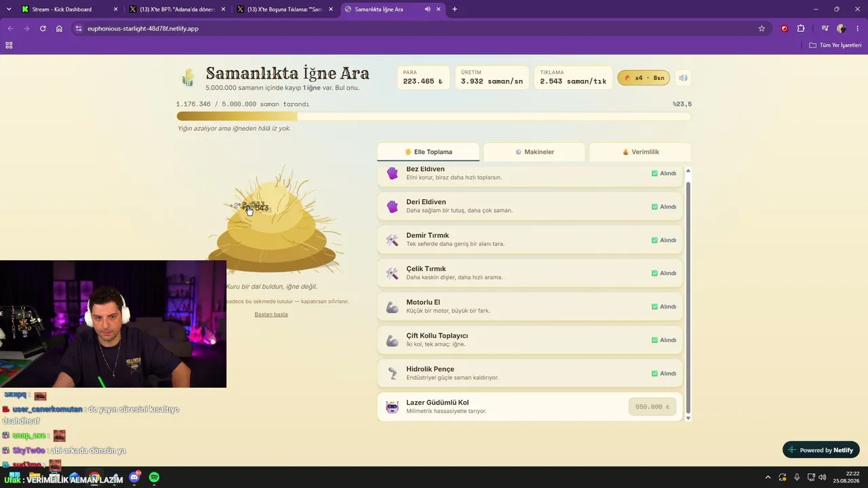Open the media controls icon in Chrome
This screenshot has height=488, width=868.
tap(825, 28)
